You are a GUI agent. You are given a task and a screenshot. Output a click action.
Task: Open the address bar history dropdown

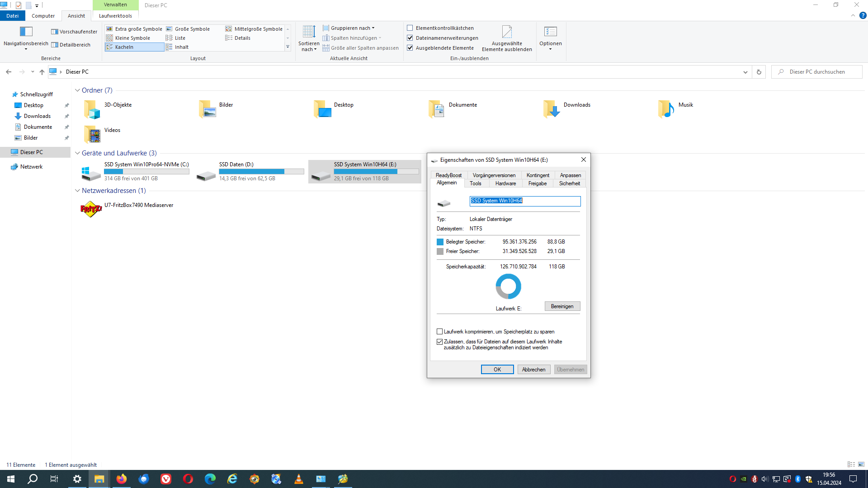point(745,72)
